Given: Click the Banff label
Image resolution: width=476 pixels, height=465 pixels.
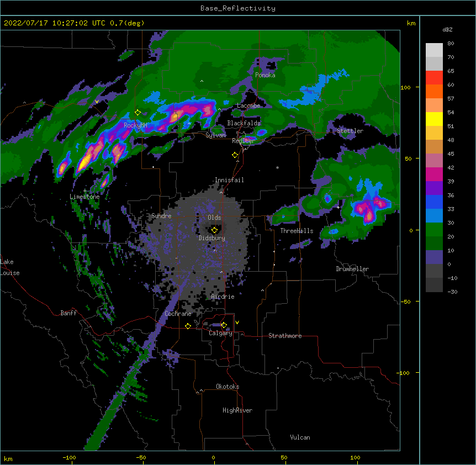Looking at the screenshot, I should [x=68, y=313].
